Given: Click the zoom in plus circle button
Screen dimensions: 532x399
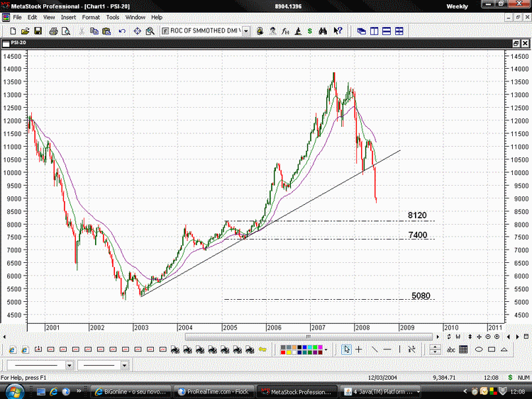Looking at the screenshot, I should (x=497, y=337).
